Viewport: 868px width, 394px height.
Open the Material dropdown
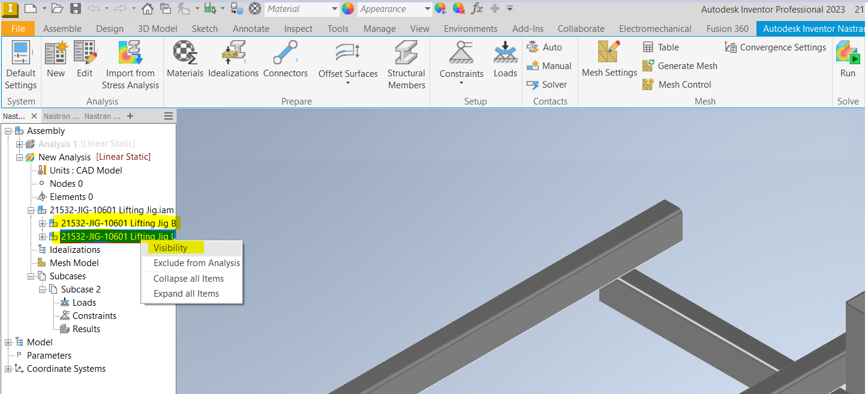(x=334, y=9)
